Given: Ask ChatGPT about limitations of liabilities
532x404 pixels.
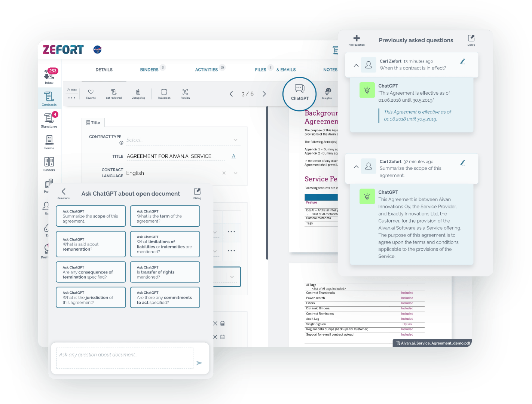Looking at the screenshot, I should coord(165,244).
